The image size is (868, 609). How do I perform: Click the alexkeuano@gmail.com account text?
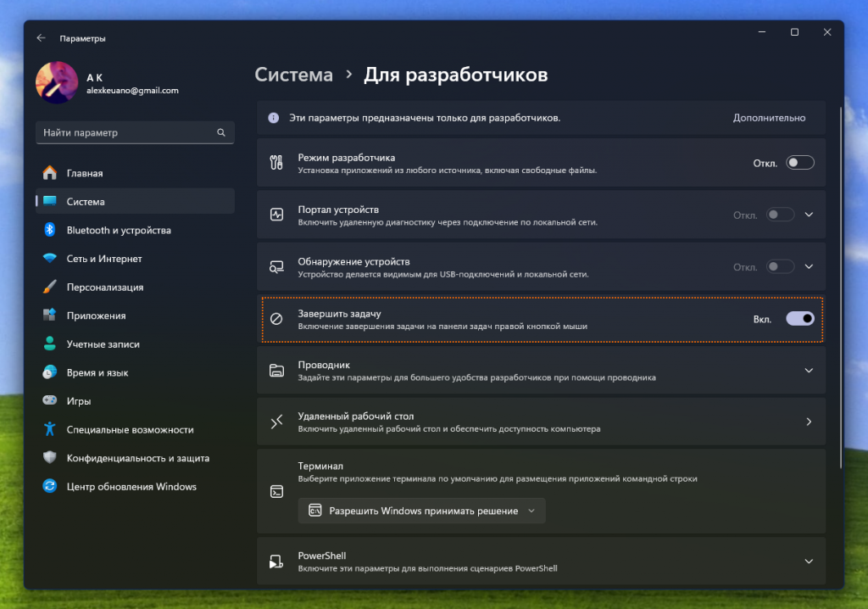[x=132, y=90]
